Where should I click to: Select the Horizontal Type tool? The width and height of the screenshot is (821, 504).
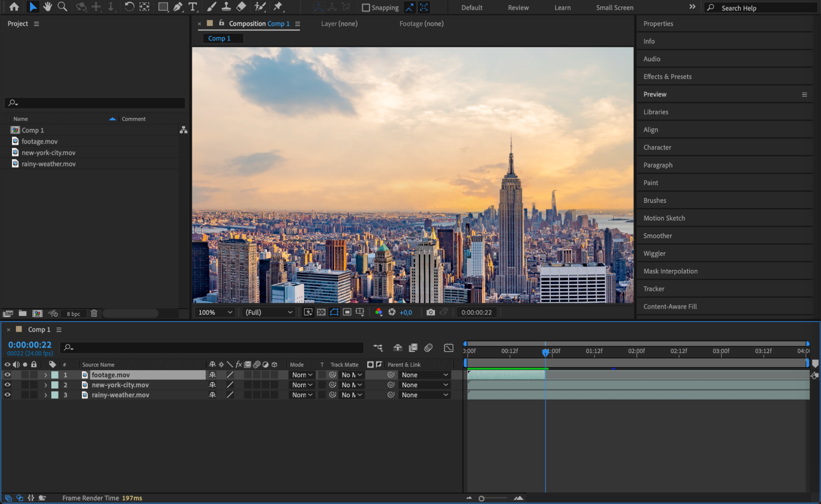point(192,7)
